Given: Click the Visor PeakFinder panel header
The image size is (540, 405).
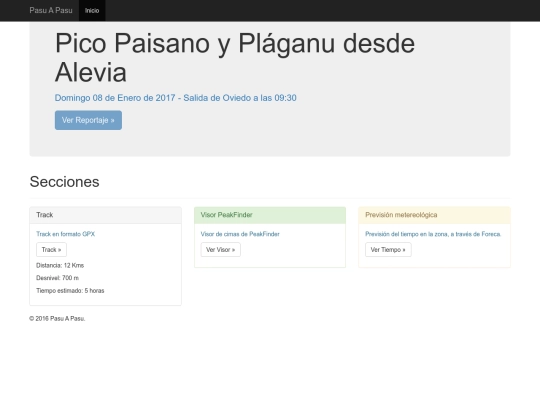Looking at the screenshot, I should pos(270,215).
